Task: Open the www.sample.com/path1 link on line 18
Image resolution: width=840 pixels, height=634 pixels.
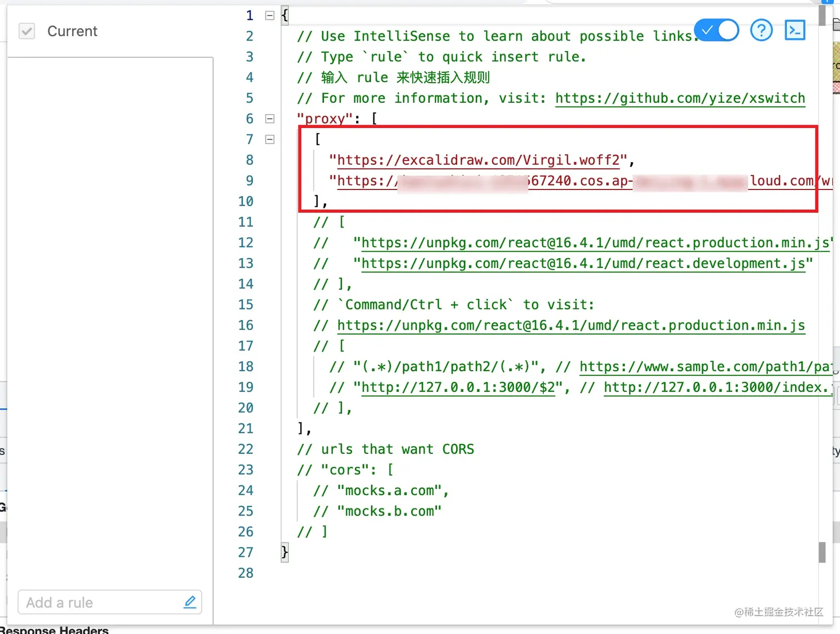Action: coord(706,367)
